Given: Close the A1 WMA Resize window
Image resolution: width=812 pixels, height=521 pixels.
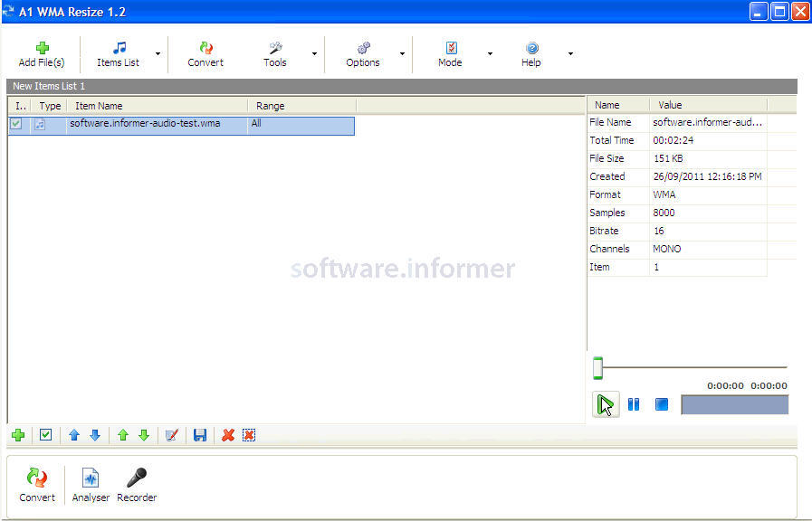Looking at the screenshot, I should click(799, 12).
